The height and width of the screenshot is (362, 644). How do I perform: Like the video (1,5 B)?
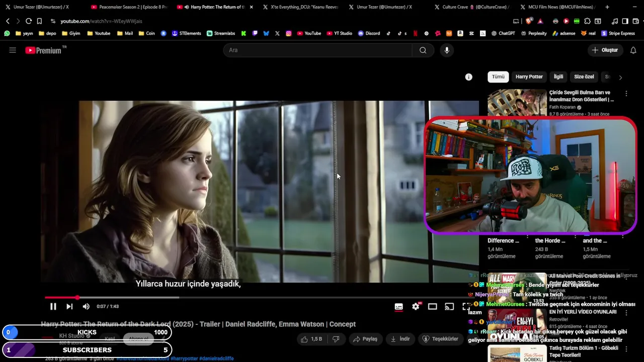pyautogui.click(x=311, y=339)
